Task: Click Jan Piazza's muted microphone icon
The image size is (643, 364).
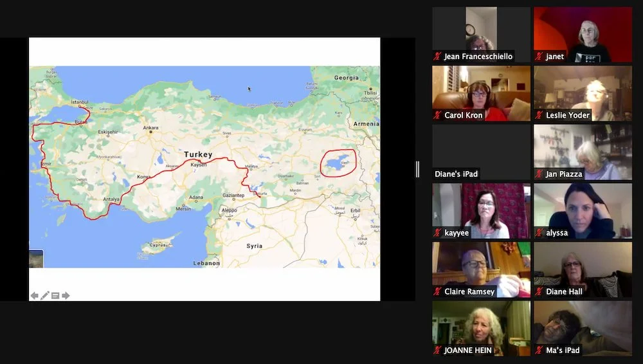Action: point(539,174)
